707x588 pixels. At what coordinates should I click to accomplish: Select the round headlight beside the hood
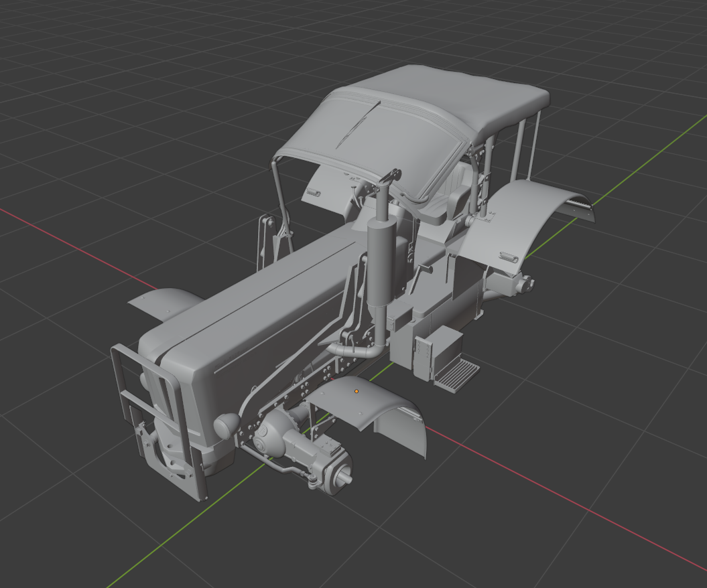(228, 426)
